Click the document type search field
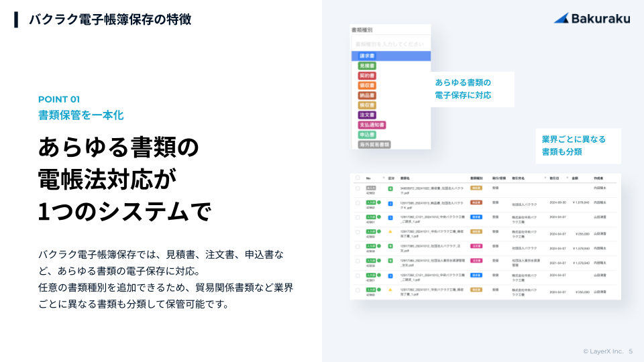644x362 pixels. pyautogui.click(x=390, y=44)
